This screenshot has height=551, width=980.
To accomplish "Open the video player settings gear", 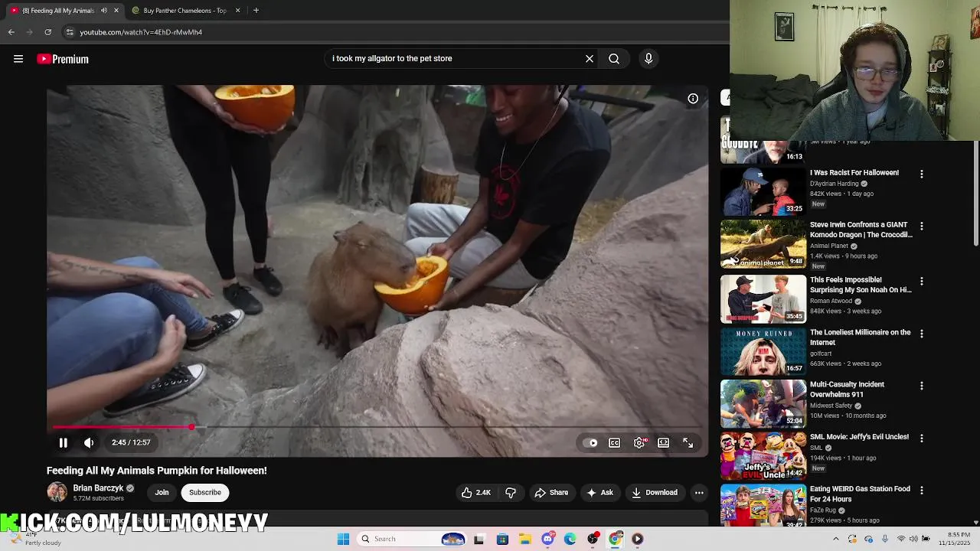I will click(x=639, y=442).
